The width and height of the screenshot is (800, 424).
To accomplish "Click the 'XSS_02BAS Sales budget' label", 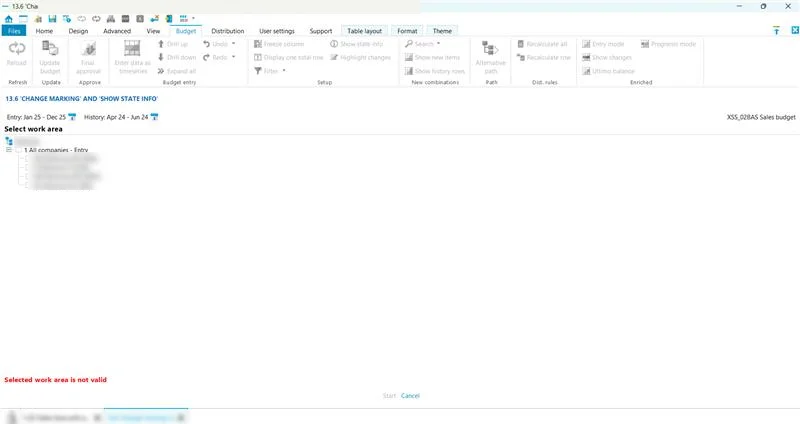I will pos(761,117).
